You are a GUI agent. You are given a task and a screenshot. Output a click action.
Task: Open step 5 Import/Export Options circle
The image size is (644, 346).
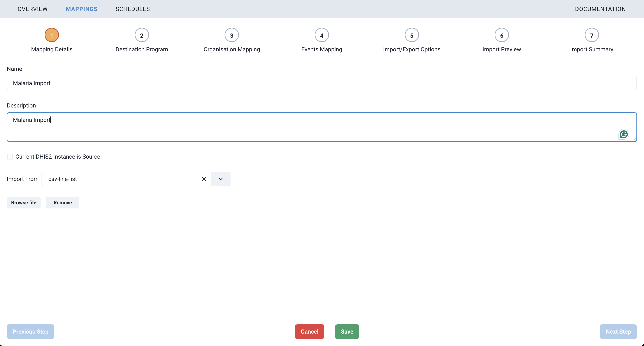pos(412,35)
